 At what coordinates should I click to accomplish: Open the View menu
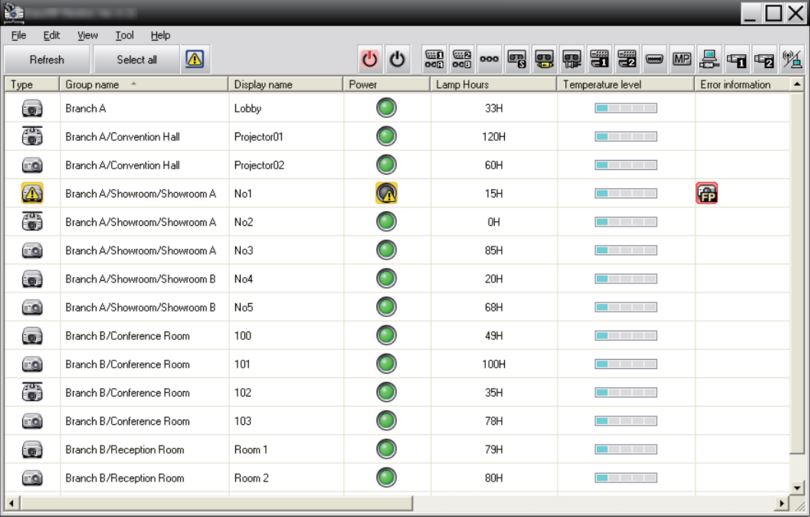(87, 35)
